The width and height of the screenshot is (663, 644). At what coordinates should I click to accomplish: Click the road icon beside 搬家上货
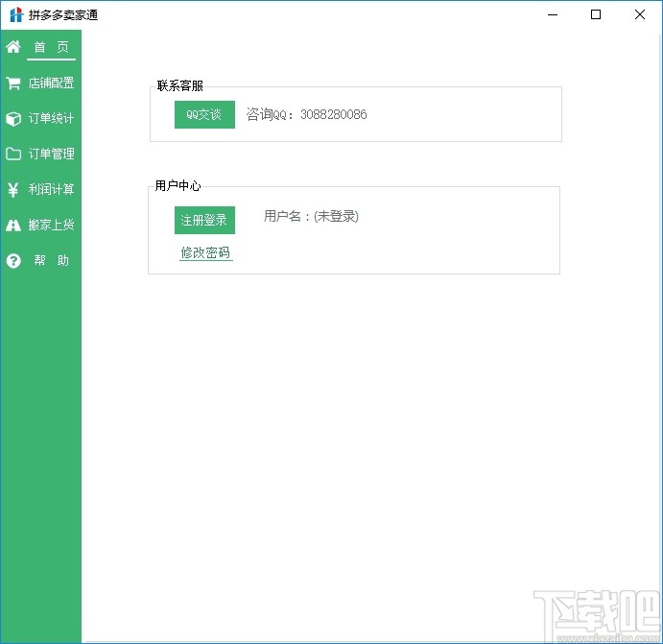pos(13,225)
